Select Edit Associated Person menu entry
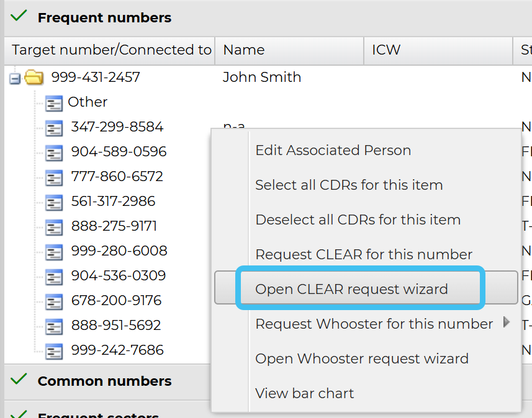 (x=333, y=150)
